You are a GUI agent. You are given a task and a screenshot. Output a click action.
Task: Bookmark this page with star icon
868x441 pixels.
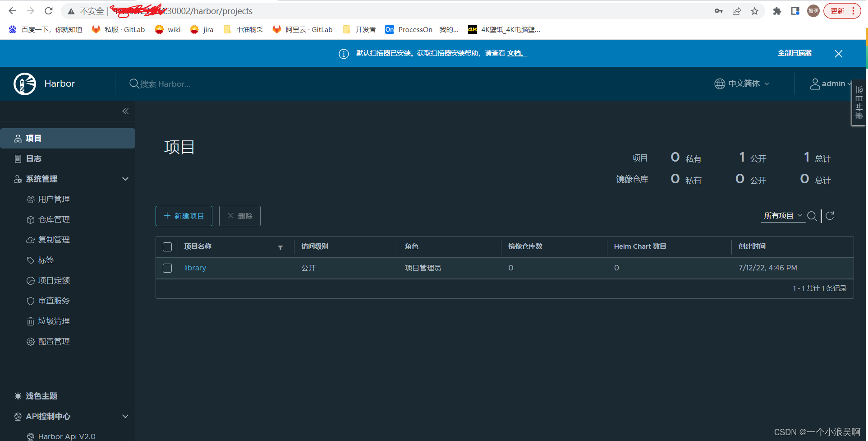755,11
